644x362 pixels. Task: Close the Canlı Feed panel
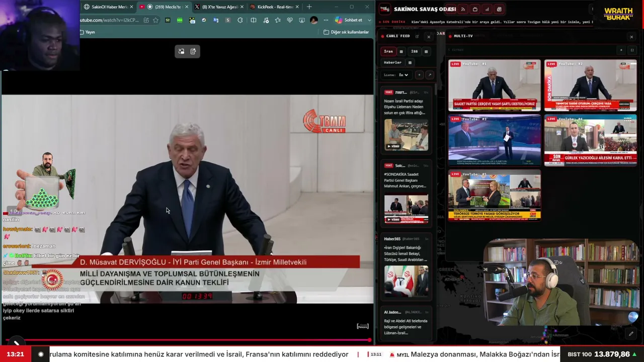tap(429, 37)
